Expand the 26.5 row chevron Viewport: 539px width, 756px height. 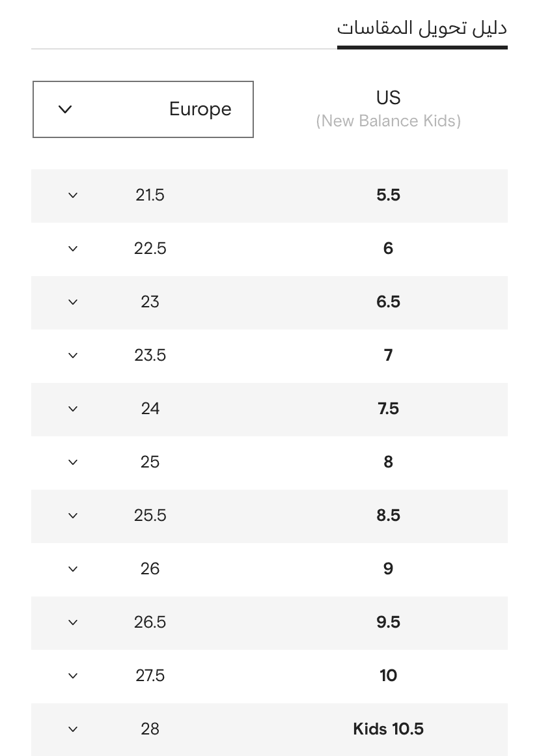(73, 623)
